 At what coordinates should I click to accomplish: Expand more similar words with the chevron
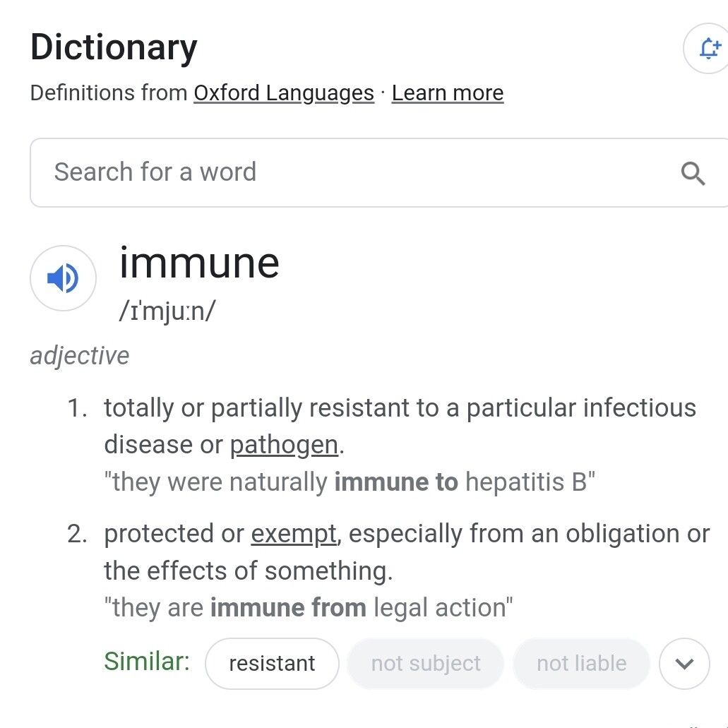click(684, 664)
